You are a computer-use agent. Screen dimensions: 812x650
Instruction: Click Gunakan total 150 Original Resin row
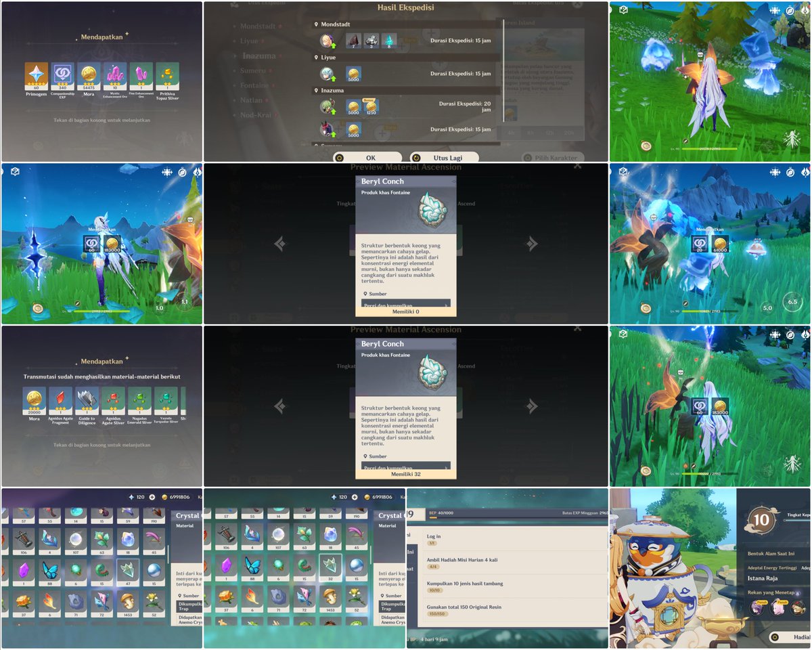(516, 611)
